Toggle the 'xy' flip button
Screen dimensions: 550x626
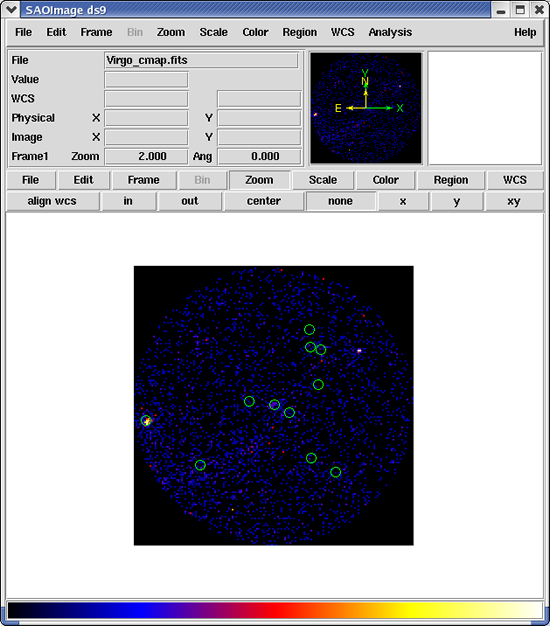coord(514,201)
